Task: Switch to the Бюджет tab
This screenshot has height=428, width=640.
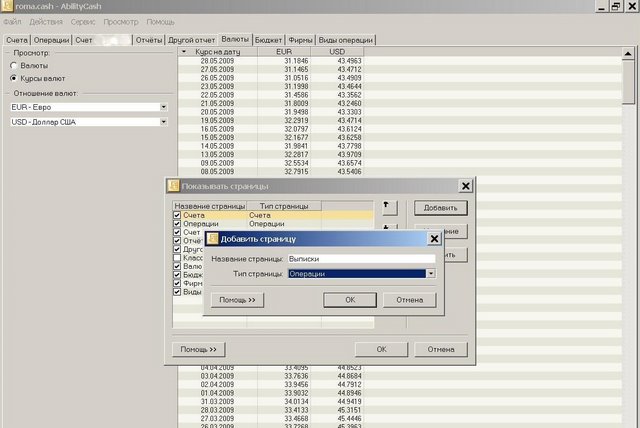Action: pyautogui.click(x=268, y=40)
